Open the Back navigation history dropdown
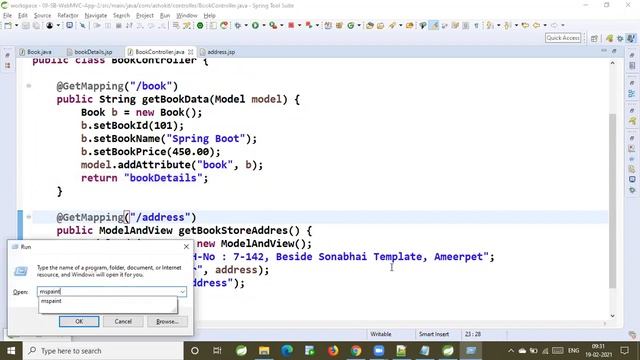 point(545,25)
